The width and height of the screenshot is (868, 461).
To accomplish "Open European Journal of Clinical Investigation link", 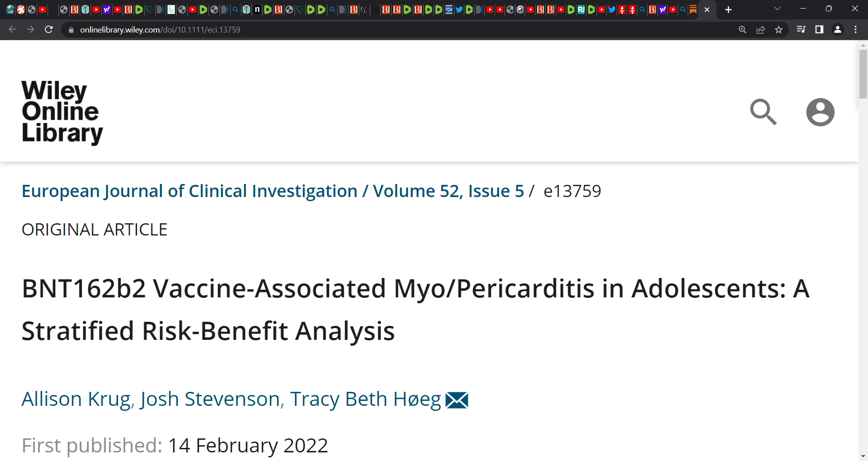I will 189,191.
